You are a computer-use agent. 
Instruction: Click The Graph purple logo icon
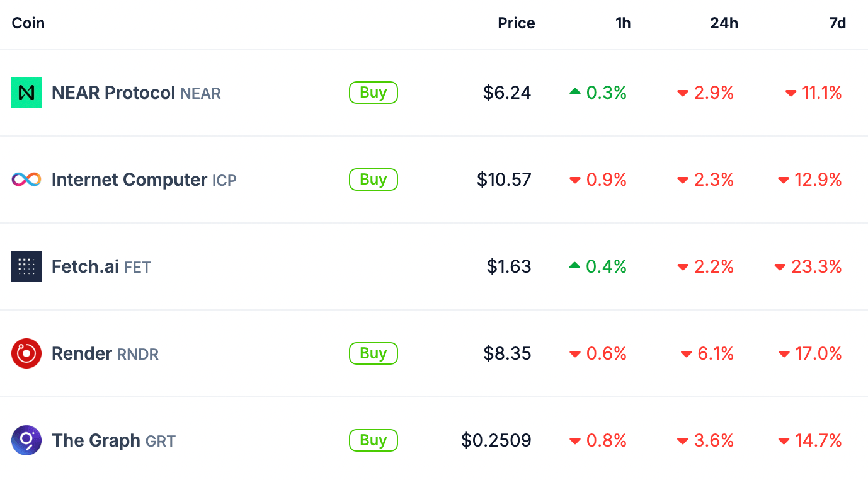tap(26, 440)
